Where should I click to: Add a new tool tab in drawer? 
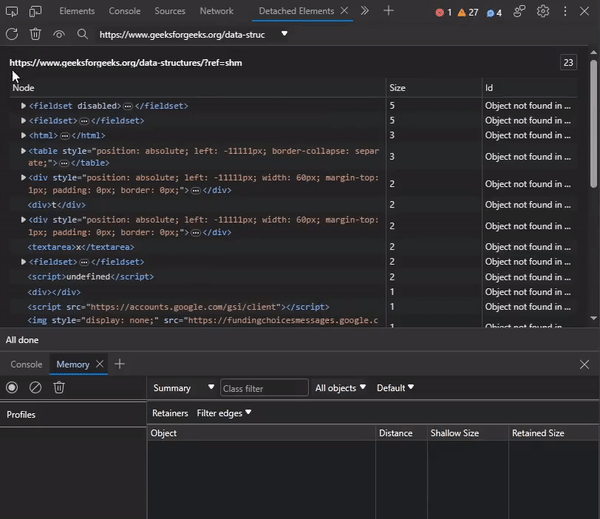coord(119,364)
